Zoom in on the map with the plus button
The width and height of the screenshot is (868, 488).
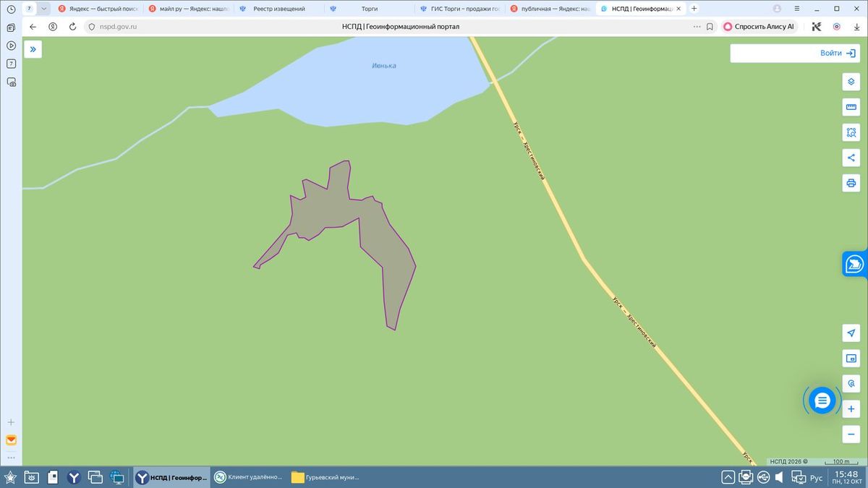click(851, 408)
